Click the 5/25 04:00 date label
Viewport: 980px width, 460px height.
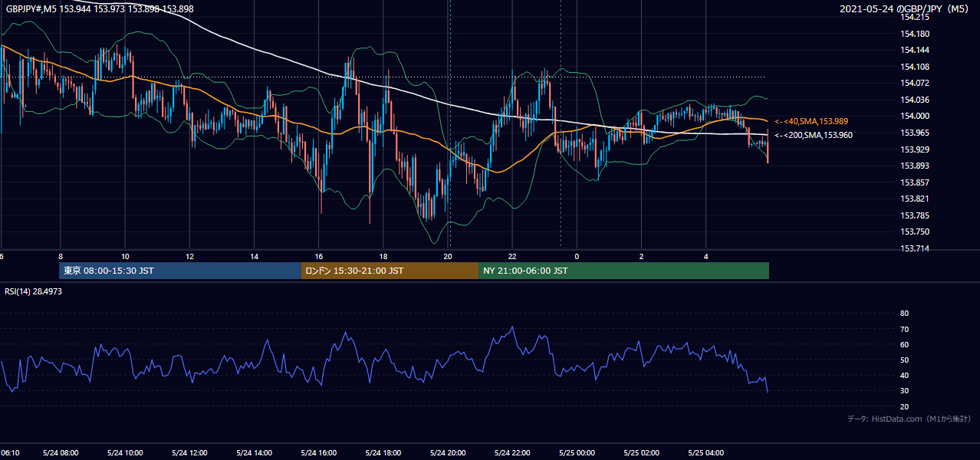coord(706,453)
